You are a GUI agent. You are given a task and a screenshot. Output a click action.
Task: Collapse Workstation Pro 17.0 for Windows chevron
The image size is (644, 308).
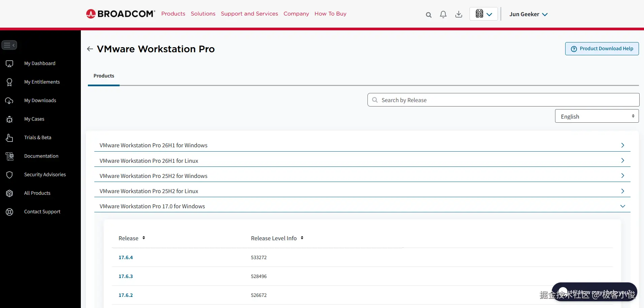(x=622, y=206)
